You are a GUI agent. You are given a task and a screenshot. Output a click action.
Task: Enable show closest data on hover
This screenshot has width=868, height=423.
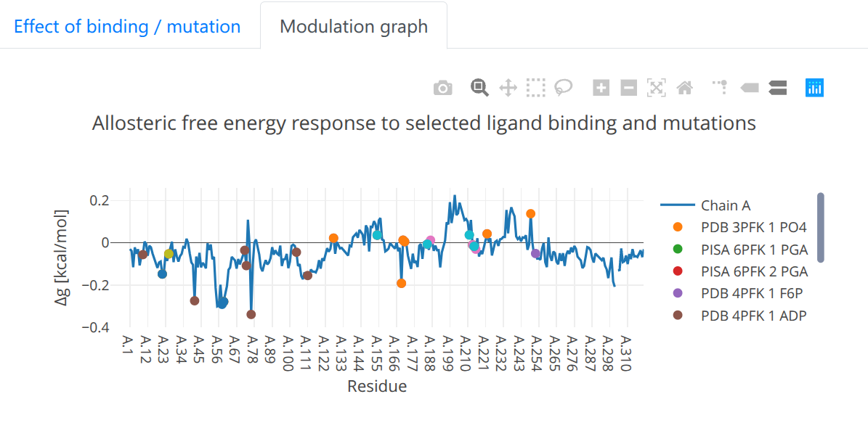coord(749,87)
